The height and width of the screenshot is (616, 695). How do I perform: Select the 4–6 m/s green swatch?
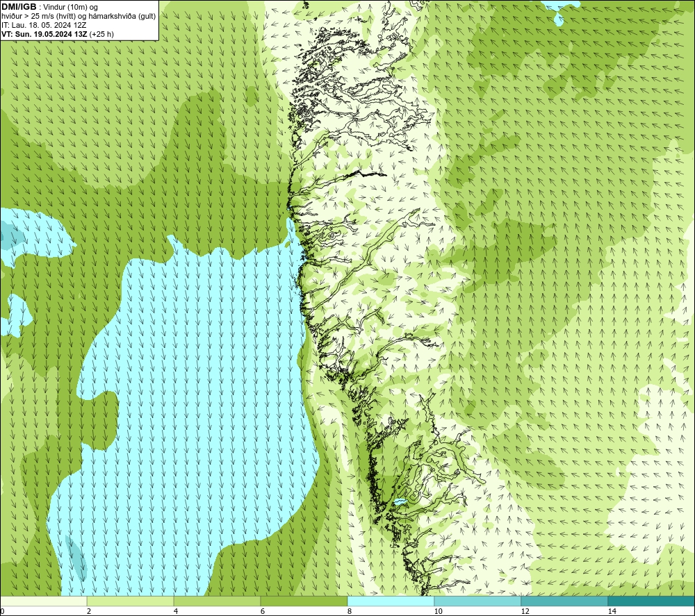tap(217, 601)
